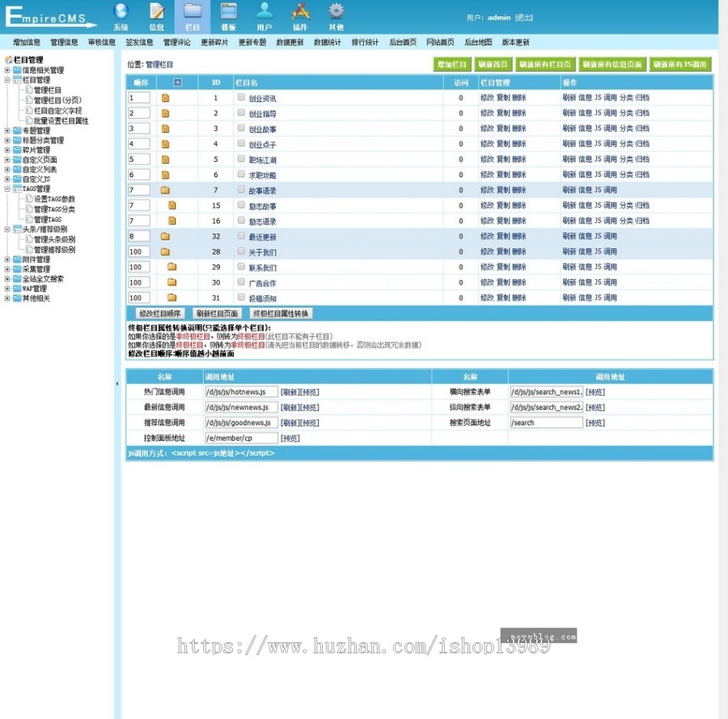Image resolution: width=728 pixels, height=719 pixels.
Task: Collapse the left sidebar with the arrow handle
Action: [x=117, y=384]
